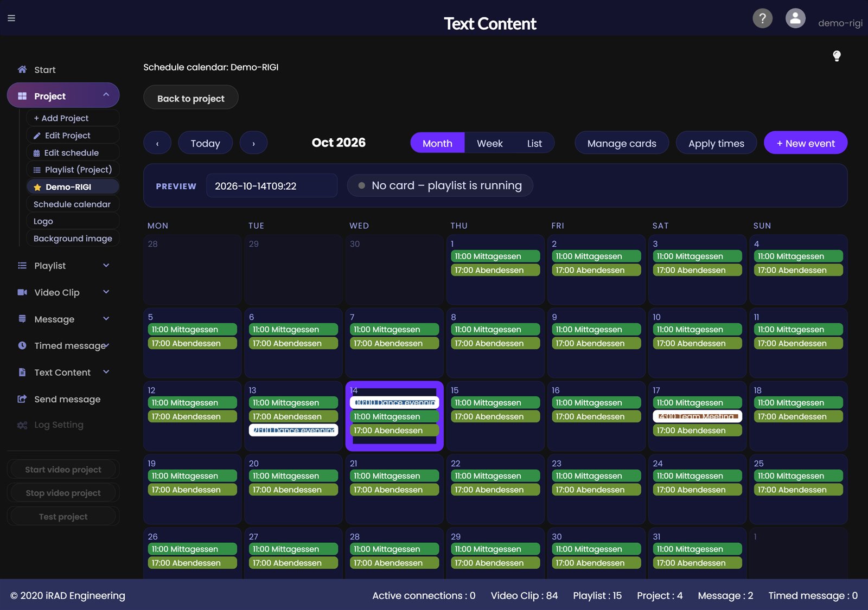Click the lightbulb hint icon
The height and width of the screenshot is (610, 868).
[837, 56]
